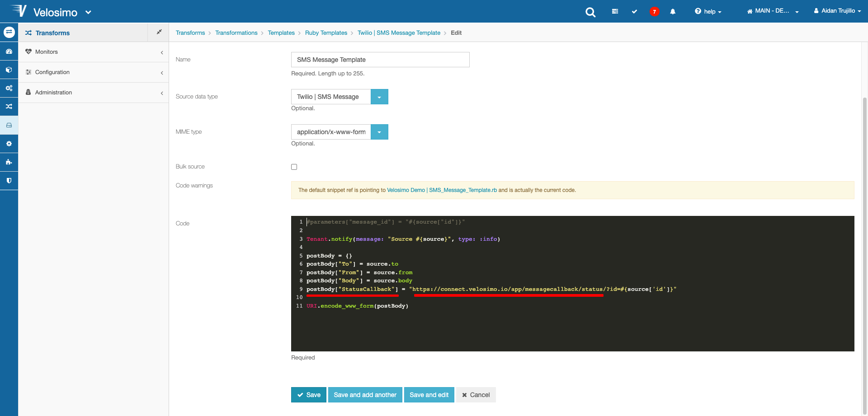Image resolution: width=868 pixels, height=416 pixels.
Task: Go to Templates breadcrumb
Action: click(281, 33)
